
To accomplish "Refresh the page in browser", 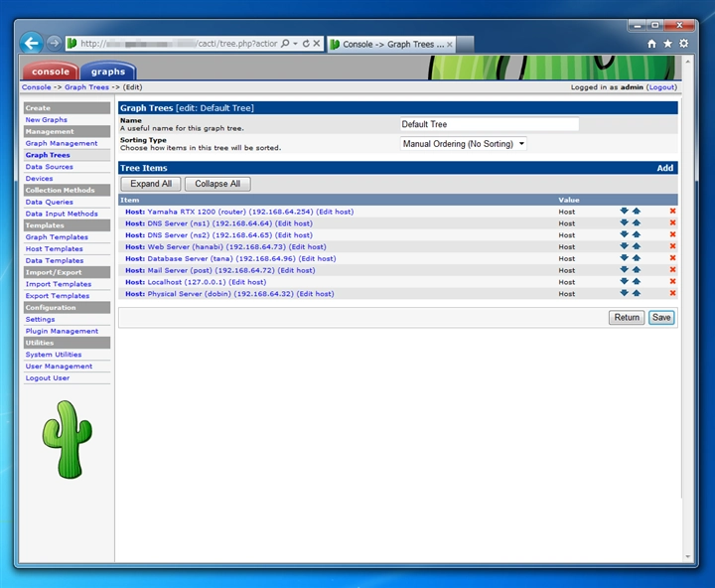I will tap(306, 44).
